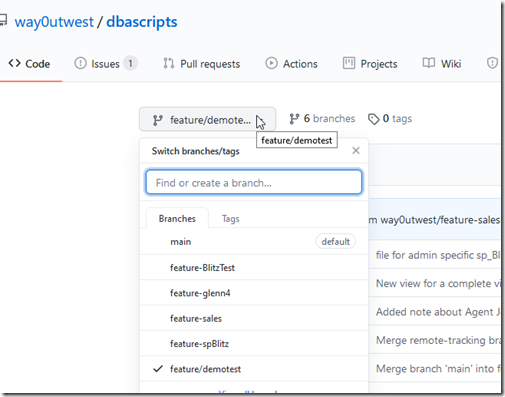This screenshot has width=505, height=397.
Task: Open the Wiki tab
Action: [x=442, y=63]
